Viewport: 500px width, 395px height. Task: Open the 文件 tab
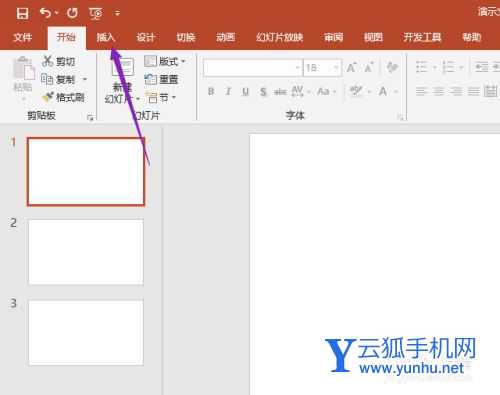point(23,37)
